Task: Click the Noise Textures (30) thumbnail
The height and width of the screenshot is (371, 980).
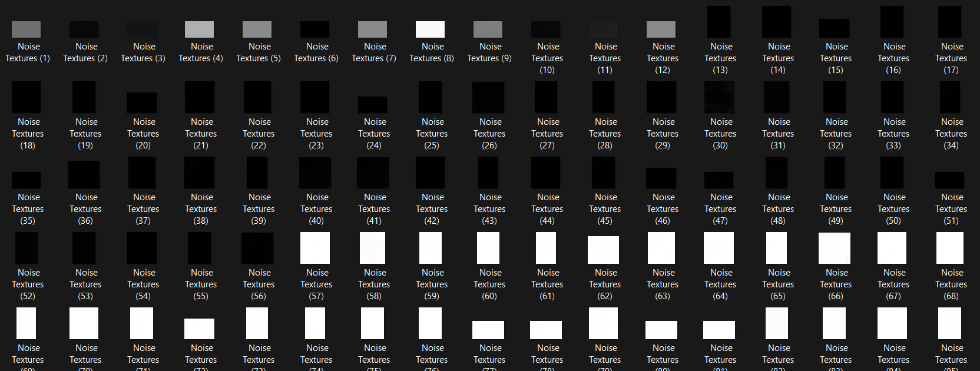Action: (719, 97)
